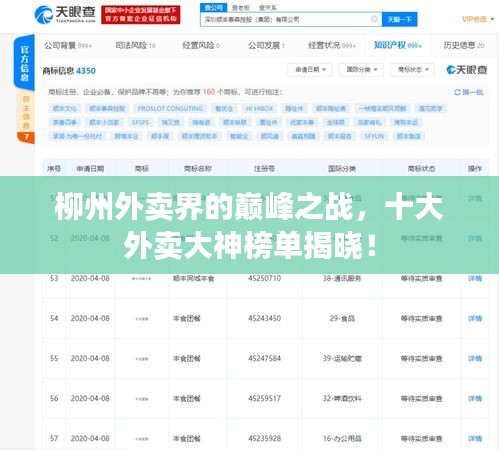499x450 pixels.
Task: Open 详情 link for row 53
Action: pos(475,278)
